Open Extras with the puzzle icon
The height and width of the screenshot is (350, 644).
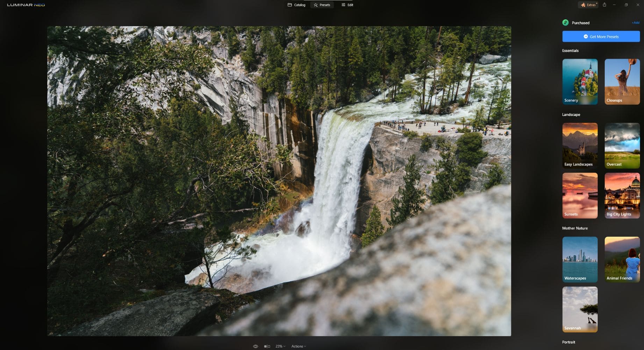(583, 5)
